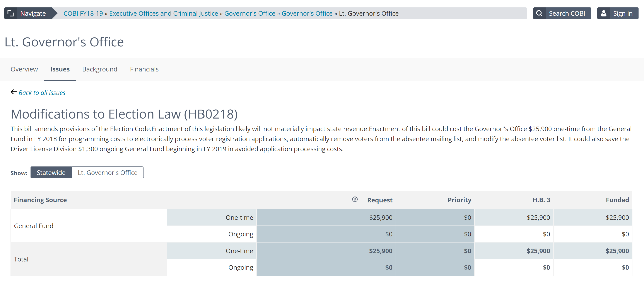
Task: Open Executive Offices and Criminal Justice breadcrumb
Action: pos(164,13)
